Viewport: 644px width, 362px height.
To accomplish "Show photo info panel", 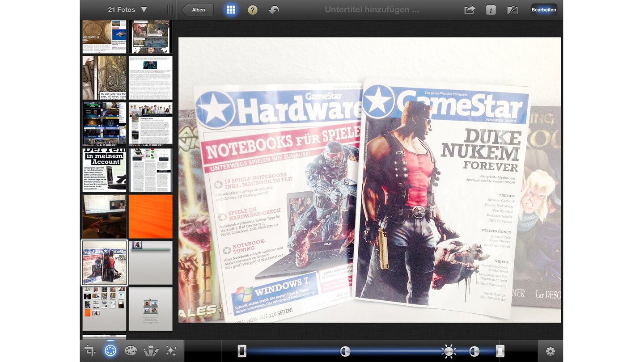I will click(491, 10).
